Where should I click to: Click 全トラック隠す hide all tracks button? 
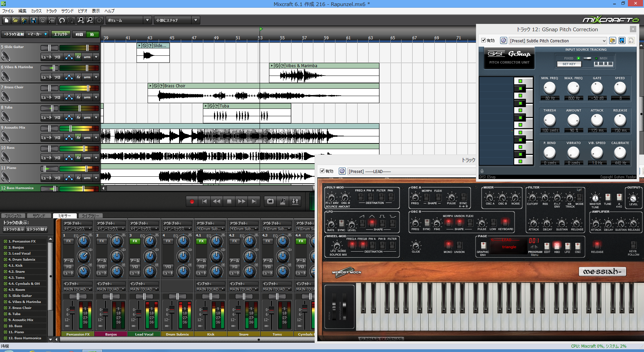37,229
